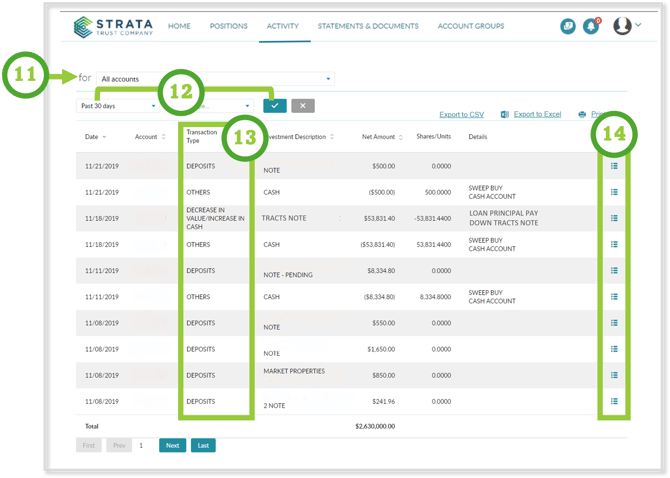Open details icon for $8,334.80 deposit row
The width and height of the screenshot is (670, 478).
pos(614,270)
